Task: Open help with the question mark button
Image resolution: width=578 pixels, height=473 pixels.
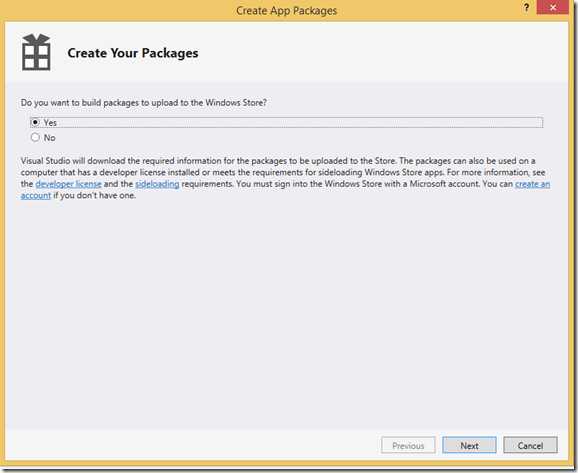Action: [526, 7]
